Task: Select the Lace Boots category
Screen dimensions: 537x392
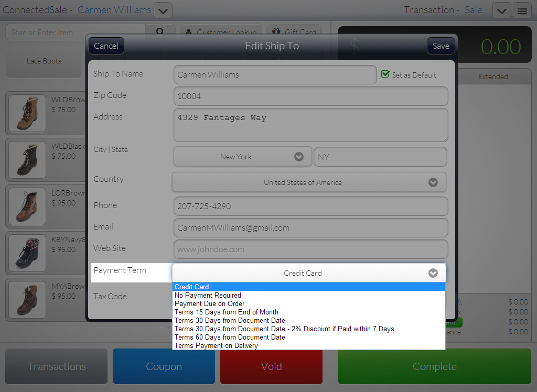Action: (x=44, y=61)
